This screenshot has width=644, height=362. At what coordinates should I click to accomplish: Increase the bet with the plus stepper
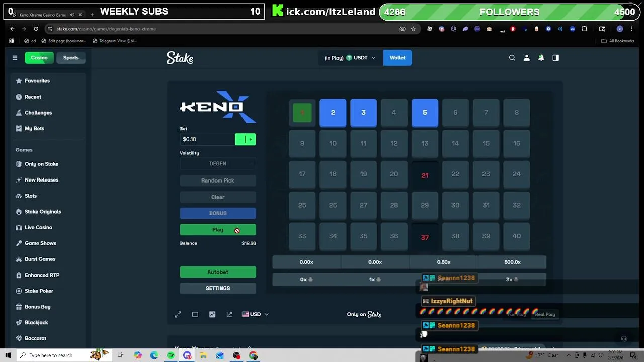[x=251, y=139]
